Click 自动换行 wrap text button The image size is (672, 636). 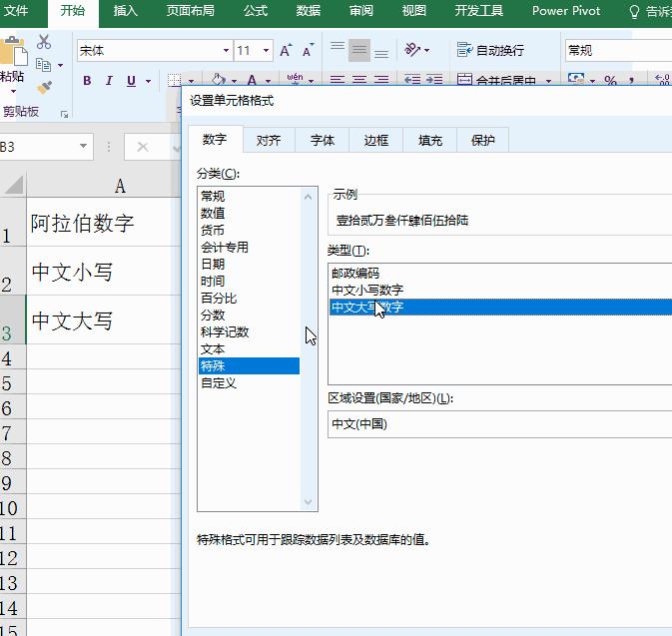490,50
